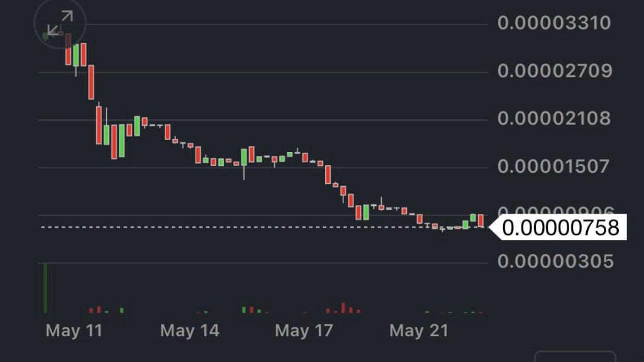Click the expand fullscreen chart icon
The height and width of the screenshot is (362, 644).
58,24
